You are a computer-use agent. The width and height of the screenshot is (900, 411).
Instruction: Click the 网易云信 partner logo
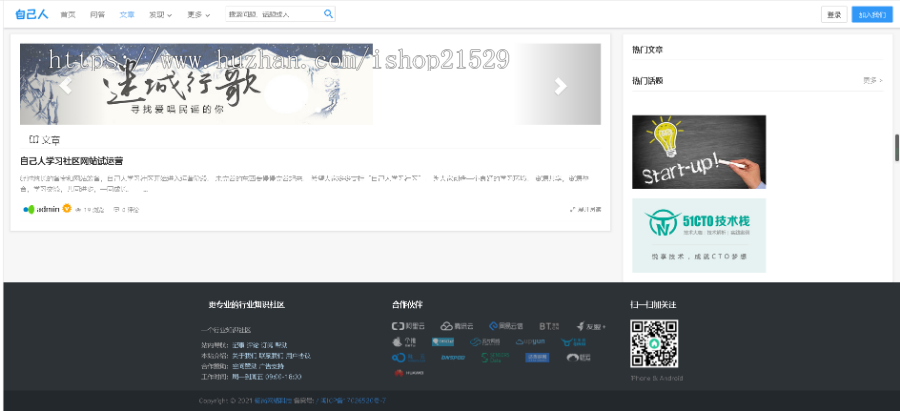[506, 326]
